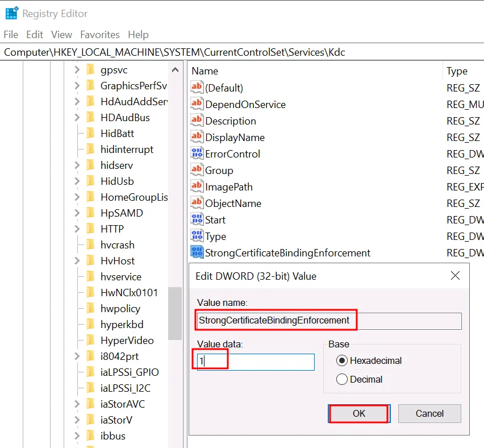Click the StrongCertificateBindingEnforcement binary icon

[x=197, y=252]
